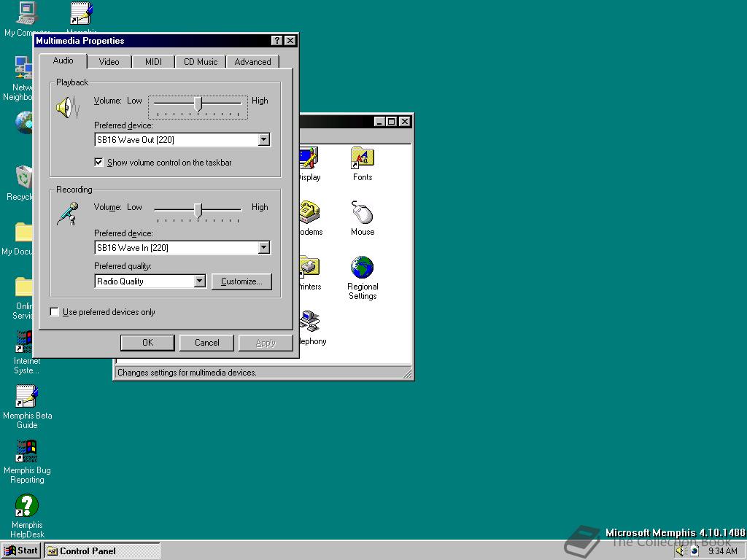Click the system tray scheduler icon
The width and height of the screenshot is (747, 560).
coord(694,551)
